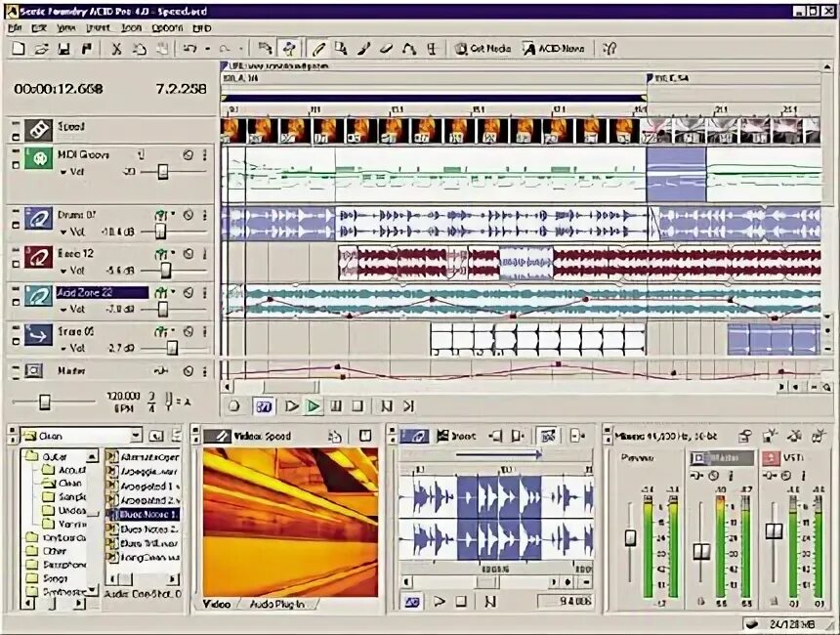
Task: Click the Preview fader in Mixer
Action: pyautogui.click(x=631, y=537)
